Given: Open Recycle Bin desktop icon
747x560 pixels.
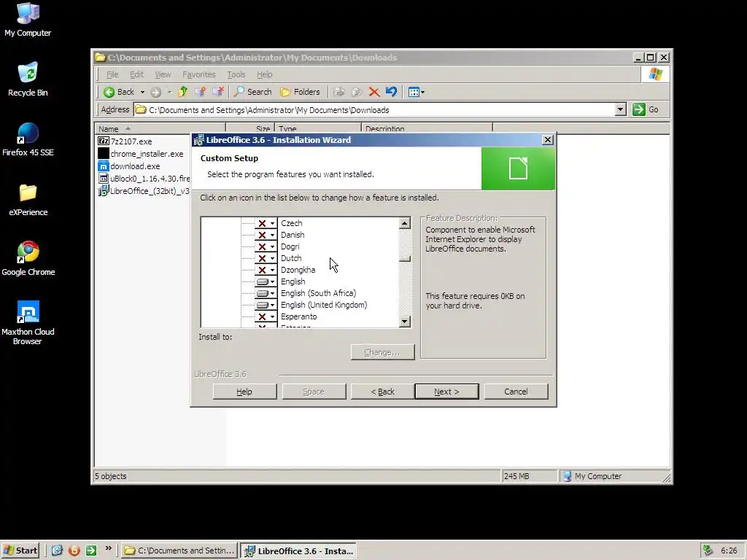Looking at the screenshot, I should pos(28,79).
